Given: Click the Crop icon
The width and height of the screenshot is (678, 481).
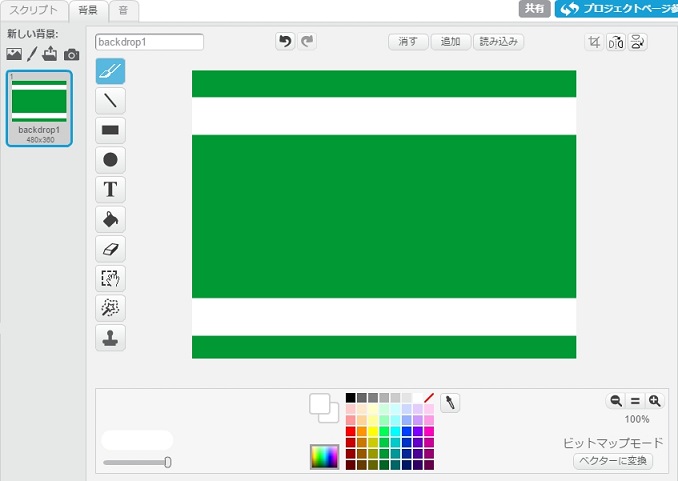Looking at the screenshot, I should (594, 42).
